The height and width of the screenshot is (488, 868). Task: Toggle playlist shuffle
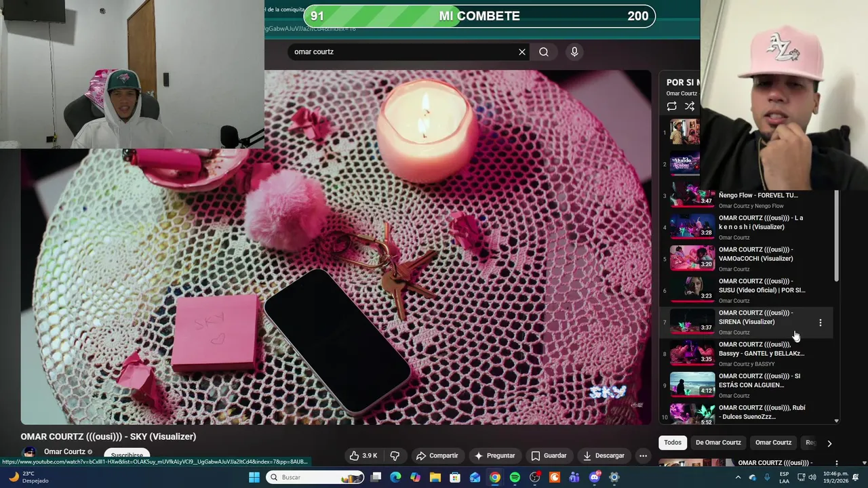[x=690, y=106]
